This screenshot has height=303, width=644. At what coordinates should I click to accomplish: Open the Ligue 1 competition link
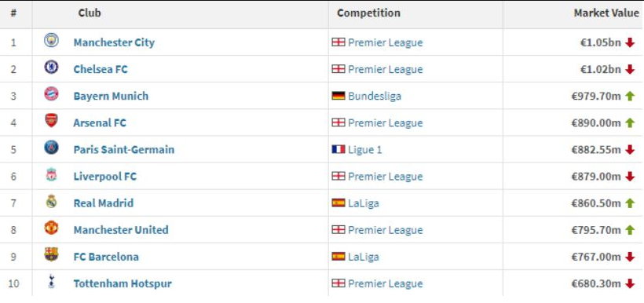click(x=364, y=150)
